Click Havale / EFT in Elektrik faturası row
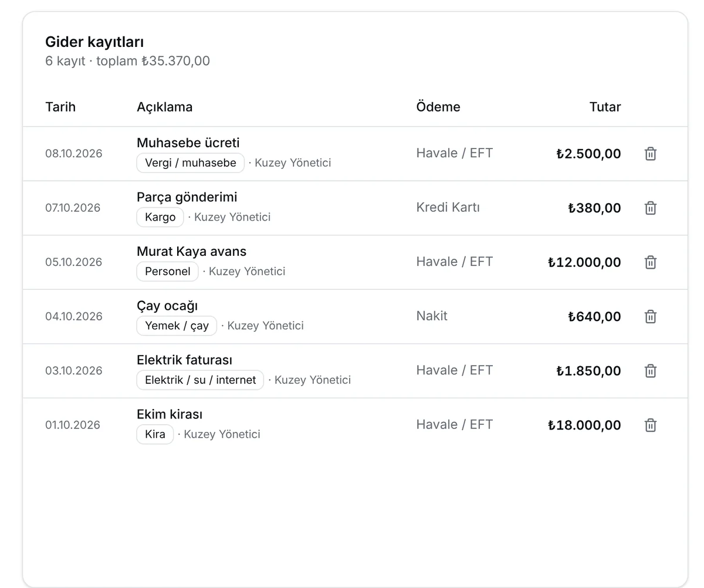704x588 pixels. 455,370
